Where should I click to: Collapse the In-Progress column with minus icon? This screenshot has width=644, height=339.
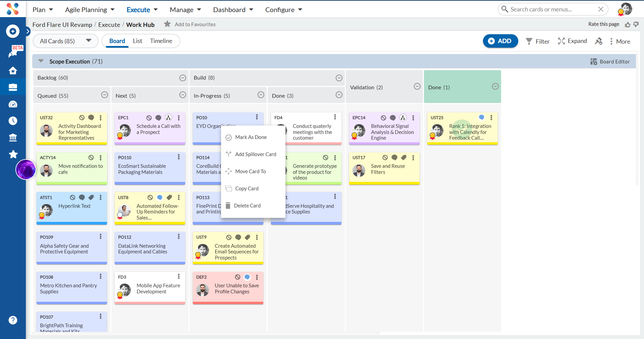[261, 95]
